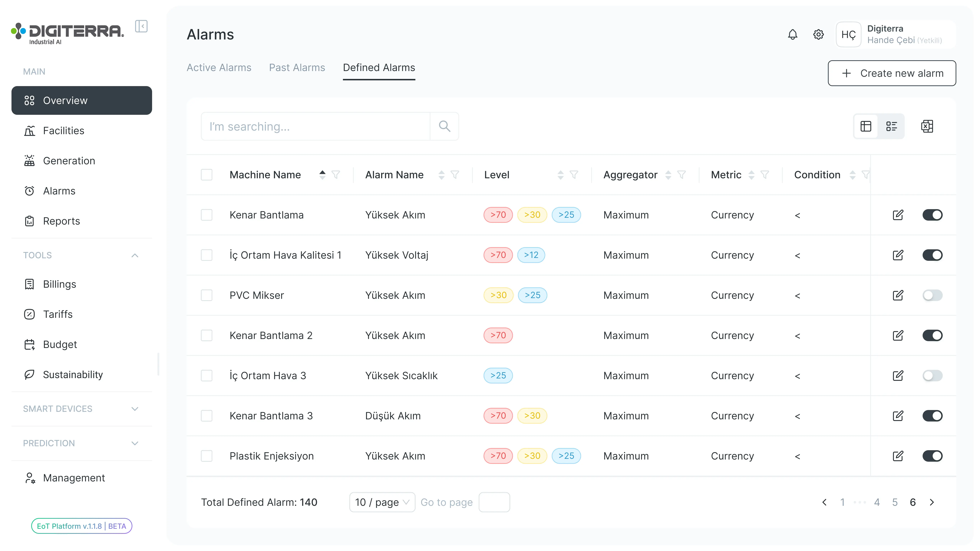980x551 pixels.
Task: Filter the Machine Name column
Action: point(336,175)
